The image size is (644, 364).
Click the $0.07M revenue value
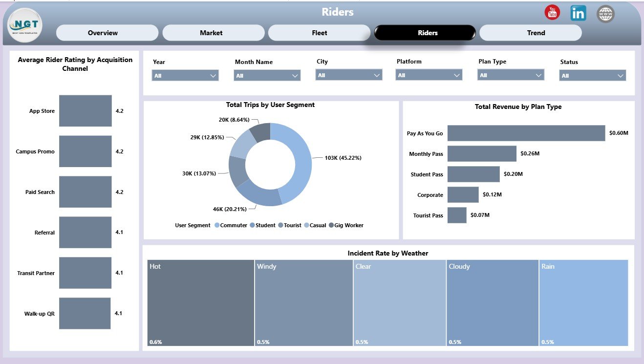pyautogui.click(x=480, y=215)
